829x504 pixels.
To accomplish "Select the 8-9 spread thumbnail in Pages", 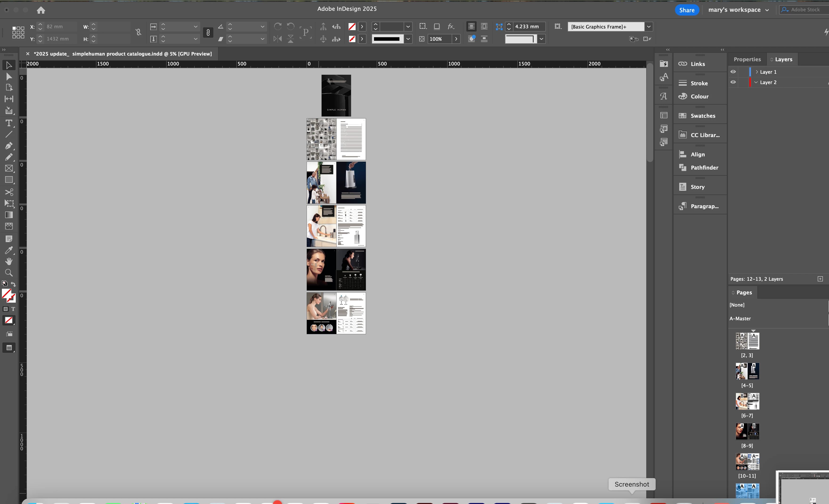I will pos(747,432).
